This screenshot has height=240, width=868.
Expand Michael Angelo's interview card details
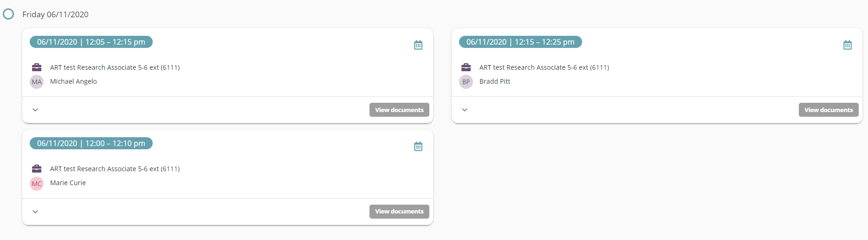[35, 110]
